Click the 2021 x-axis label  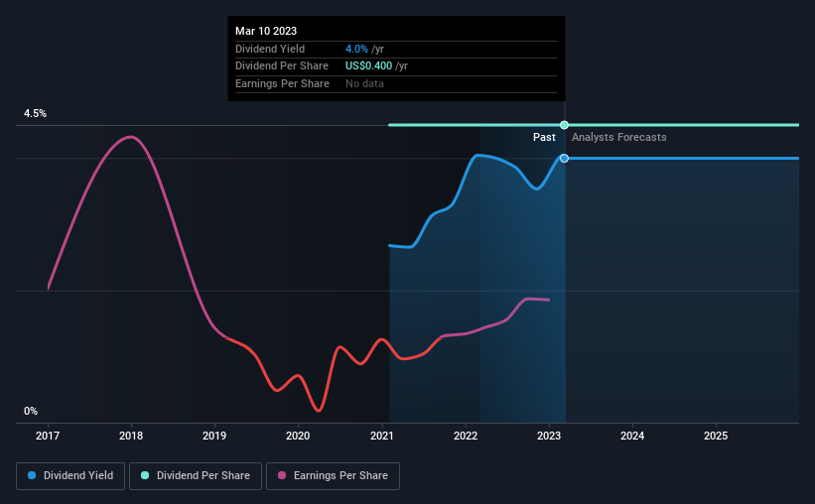pyautogui.click(x=381, y=436)
